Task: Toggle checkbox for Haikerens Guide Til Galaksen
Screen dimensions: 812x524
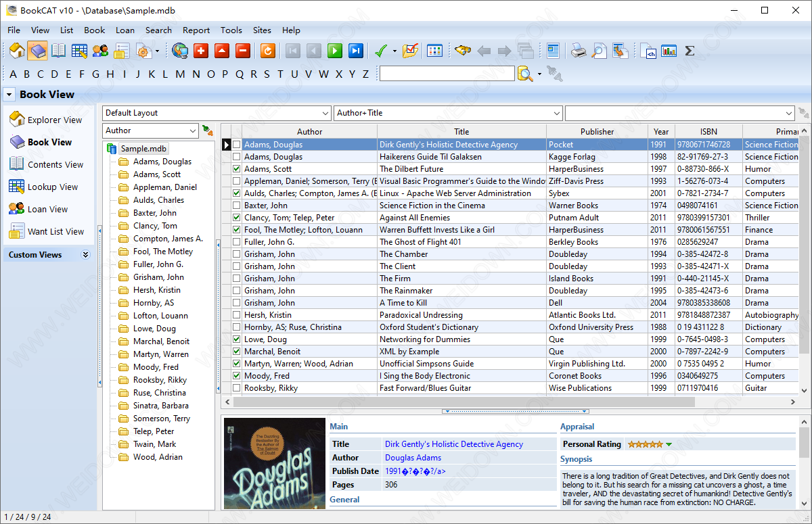Action: 237,157
